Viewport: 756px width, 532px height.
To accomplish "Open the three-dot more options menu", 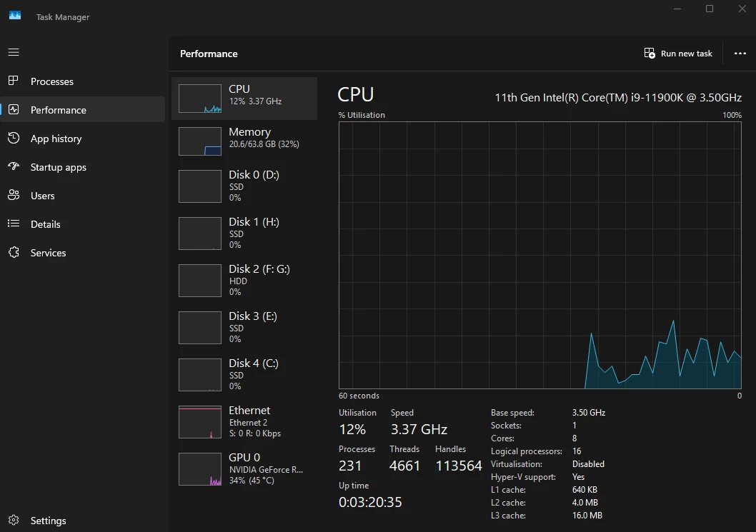I will click(740, 54).
